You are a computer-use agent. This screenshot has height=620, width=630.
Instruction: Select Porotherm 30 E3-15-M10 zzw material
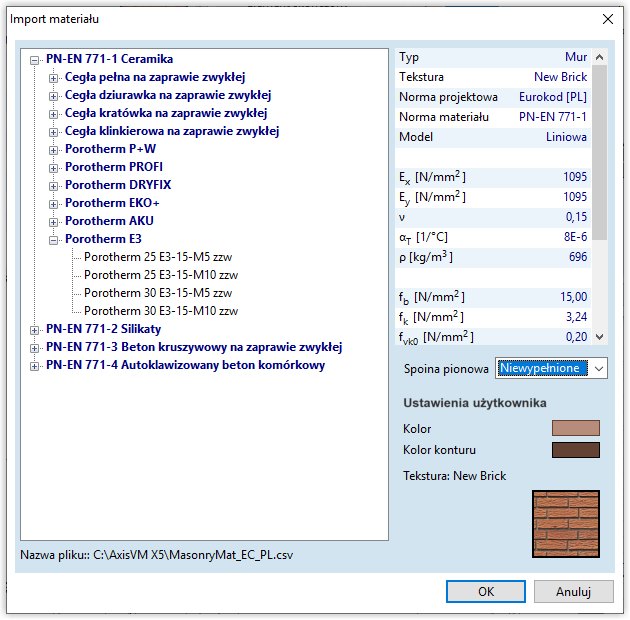pos(160,311)
